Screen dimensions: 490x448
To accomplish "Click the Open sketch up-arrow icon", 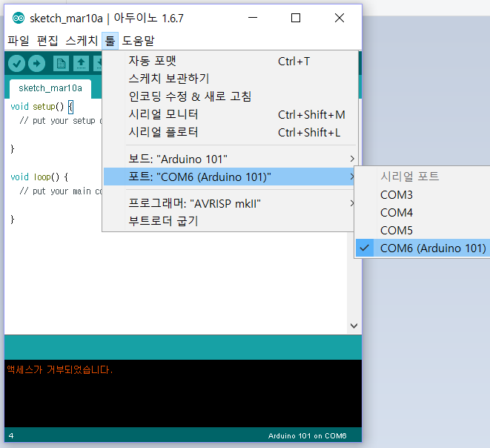I will tap(81, 64).
